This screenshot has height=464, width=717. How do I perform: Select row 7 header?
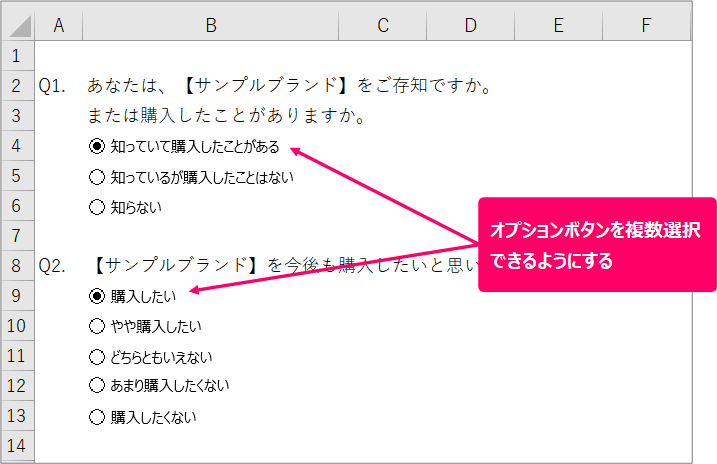(17, 236)
